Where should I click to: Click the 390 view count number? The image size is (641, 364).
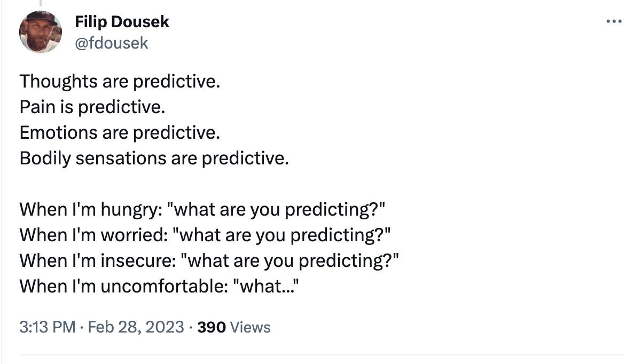point(211,327)
